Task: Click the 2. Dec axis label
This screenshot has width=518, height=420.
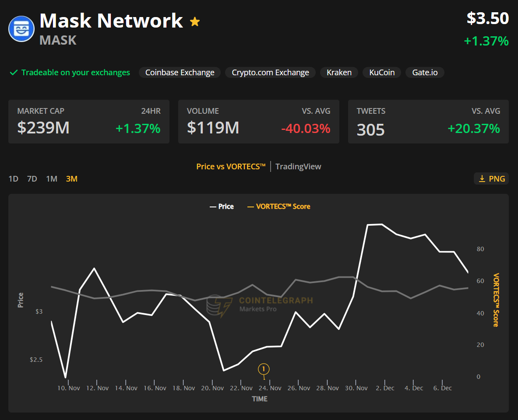Action: pos(385,388)
